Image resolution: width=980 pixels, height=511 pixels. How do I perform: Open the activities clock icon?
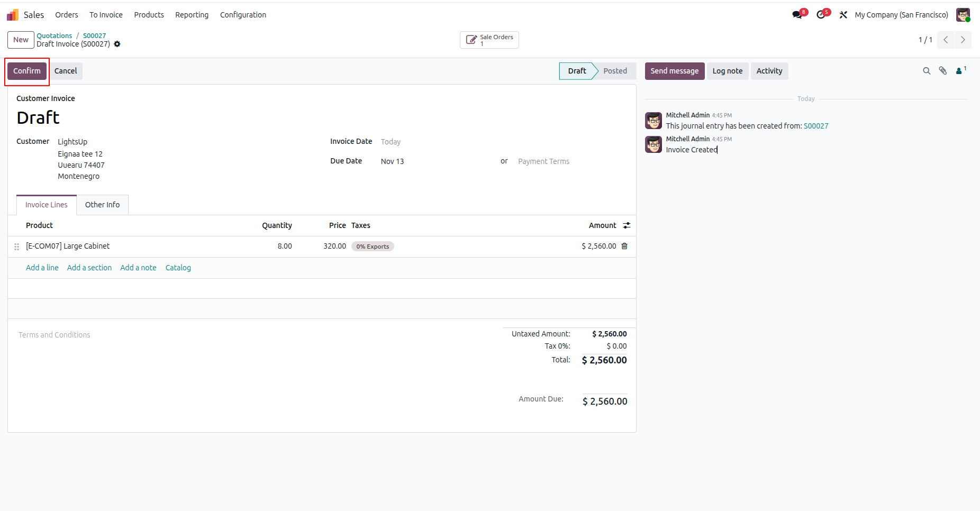click(x=821, y=15)
